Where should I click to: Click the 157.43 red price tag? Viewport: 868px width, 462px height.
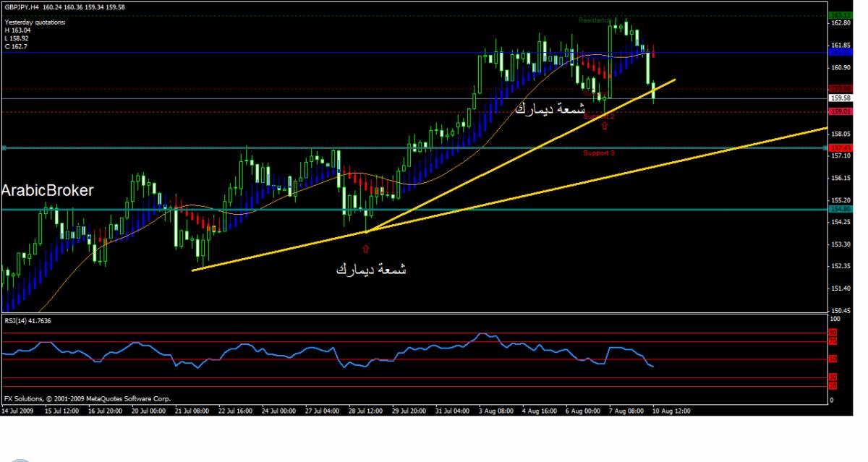coord(840,147)
